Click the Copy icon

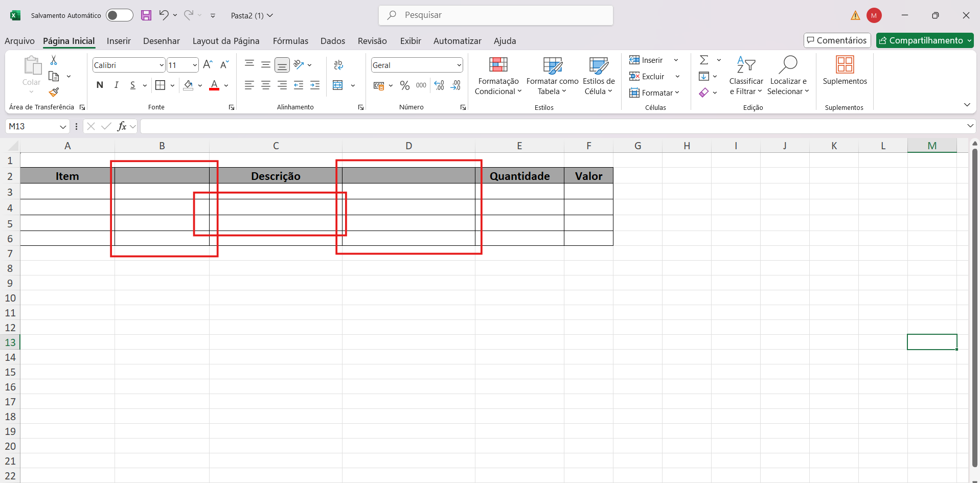(54, 77)
